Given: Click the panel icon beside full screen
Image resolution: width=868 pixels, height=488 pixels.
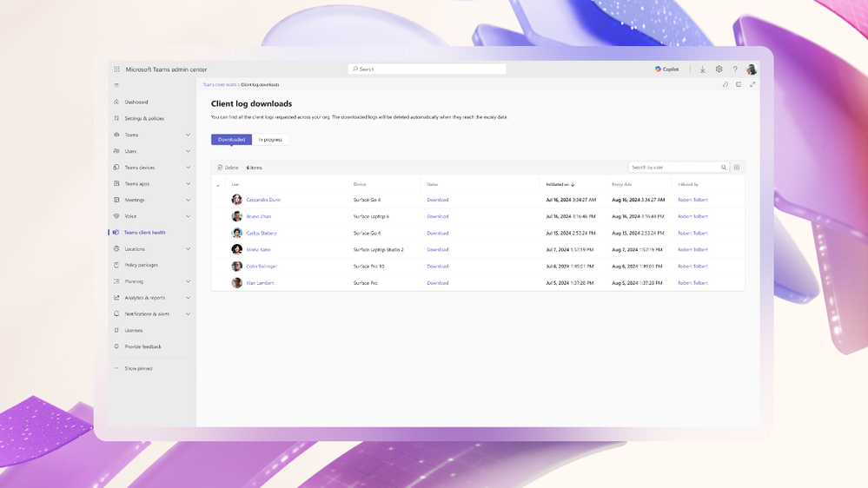Looking at the screenshot, I should [x=739, y=84].
